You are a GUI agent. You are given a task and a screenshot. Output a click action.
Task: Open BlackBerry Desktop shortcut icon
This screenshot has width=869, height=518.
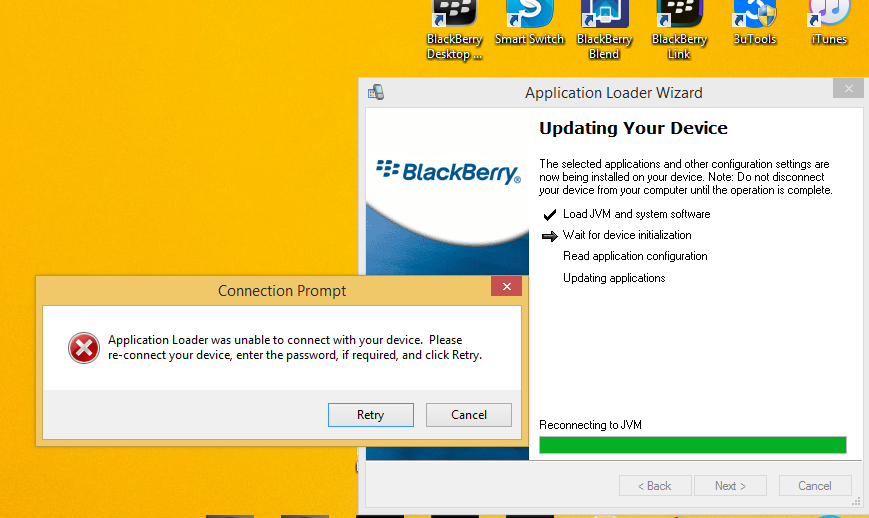[454, 14]
